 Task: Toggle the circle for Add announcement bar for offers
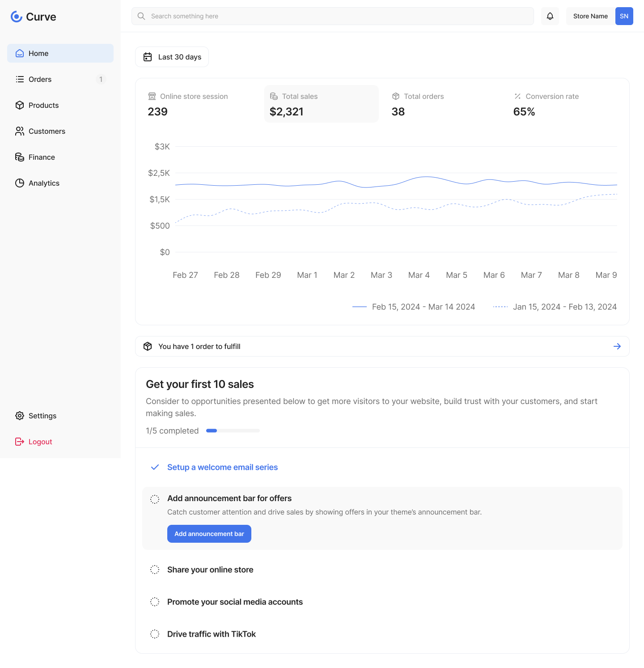tap(155, 499)
